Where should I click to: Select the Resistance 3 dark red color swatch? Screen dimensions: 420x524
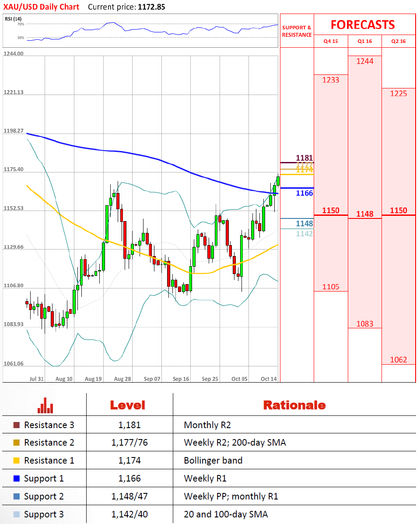(x=16, y=425)
